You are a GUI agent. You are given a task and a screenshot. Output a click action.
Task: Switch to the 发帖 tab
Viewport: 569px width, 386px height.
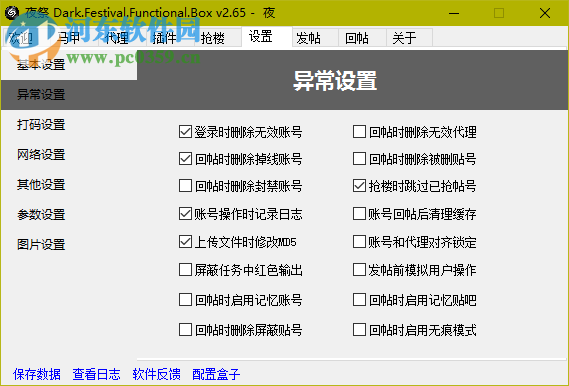tap(315, 37)
